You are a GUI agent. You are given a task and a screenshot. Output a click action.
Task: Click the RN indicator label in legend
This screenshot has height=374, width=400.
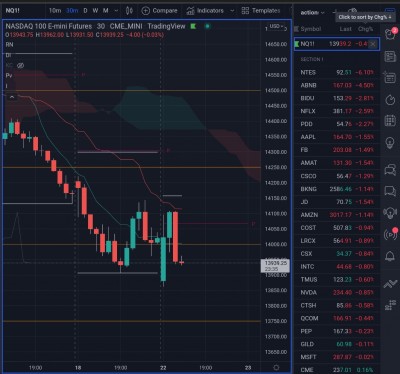click(x=9, y=44)
